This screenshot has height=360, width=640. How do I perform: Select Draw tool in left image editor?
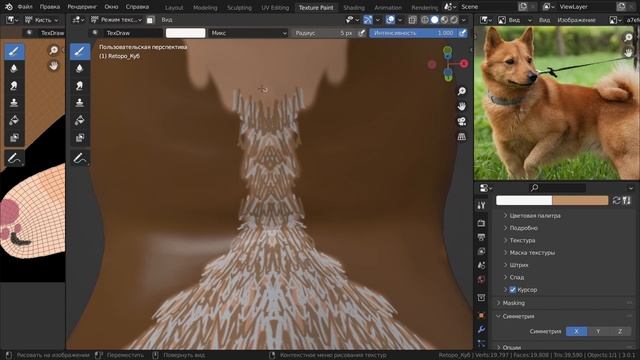point(14,51)
